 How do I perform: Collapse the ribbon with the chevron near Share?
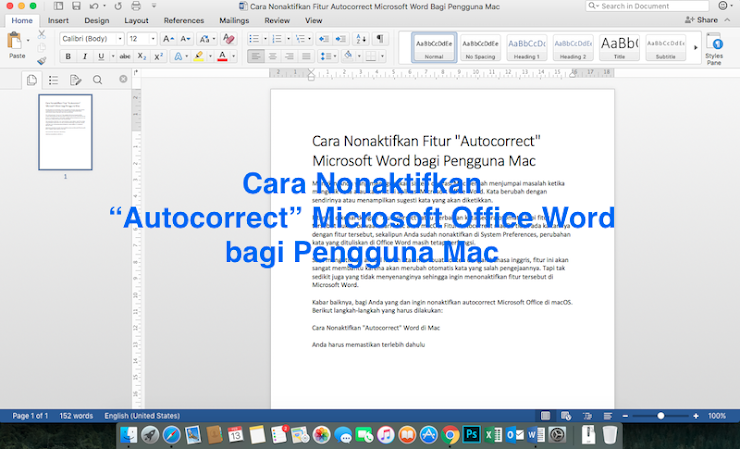[727, 20]
